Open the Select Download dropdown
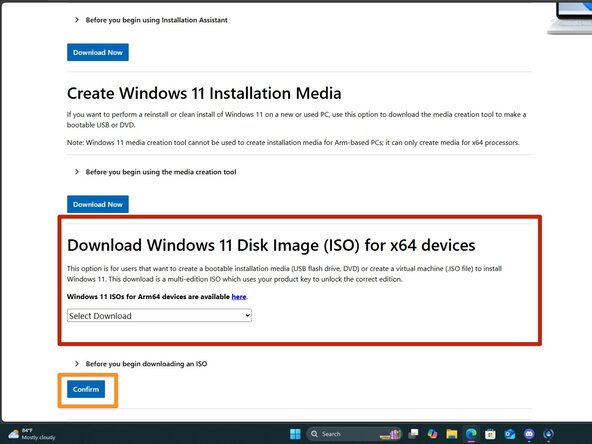 click(159, 316)
